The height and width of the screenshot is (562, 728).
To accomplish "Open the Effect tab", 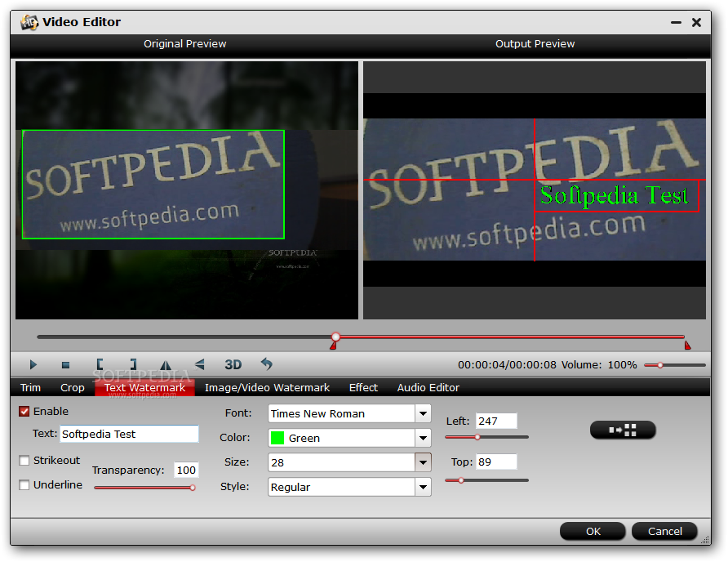I will [x=363, y=388].
